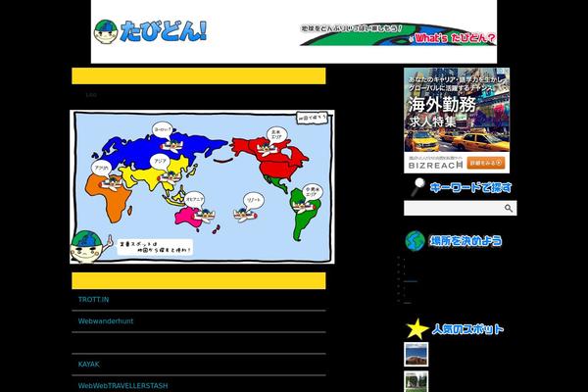
Task: Click the 北米エリア speech bubble
Action: click(x=276, y=134)
